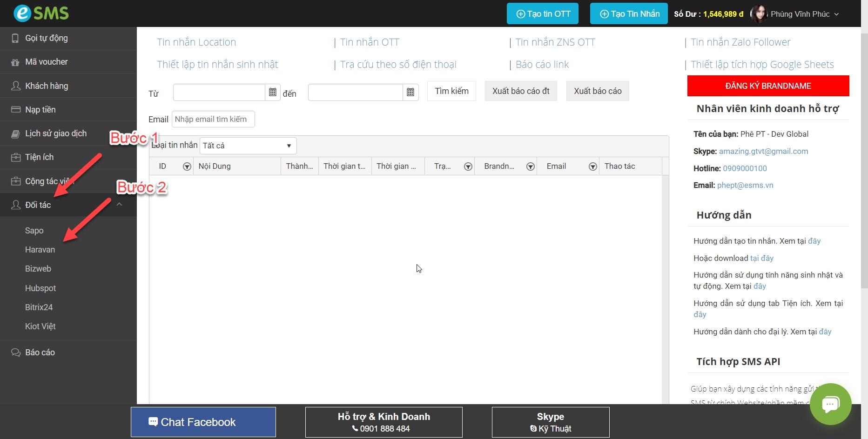
Task: Go to Lịch sử giao dịch menu
Action: coord(56,133)
